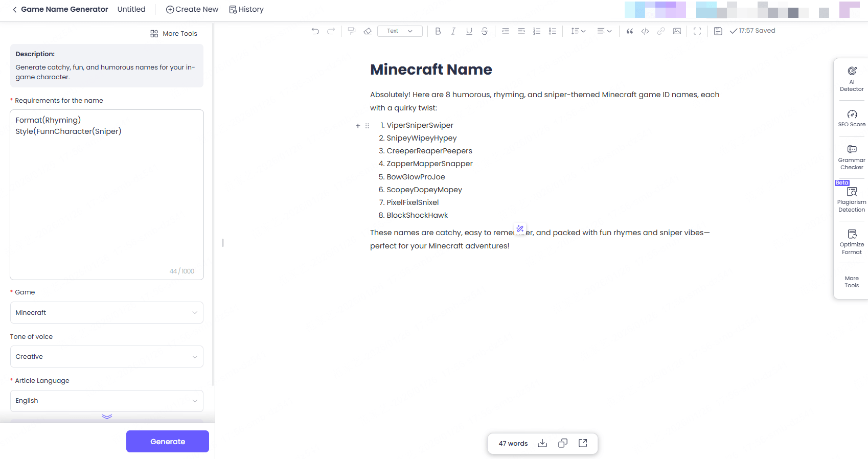This screenshot has width=868, height=459.
Task: Open More Tools in right sidebar
Action: click(x=852, y=282)
